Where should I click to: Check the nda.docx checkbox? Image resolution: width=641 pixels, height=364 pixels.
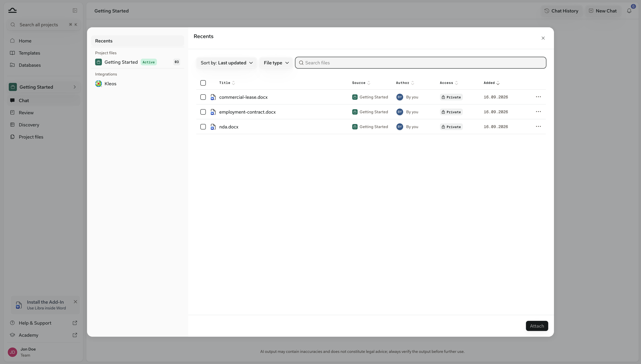coord(203,127)
